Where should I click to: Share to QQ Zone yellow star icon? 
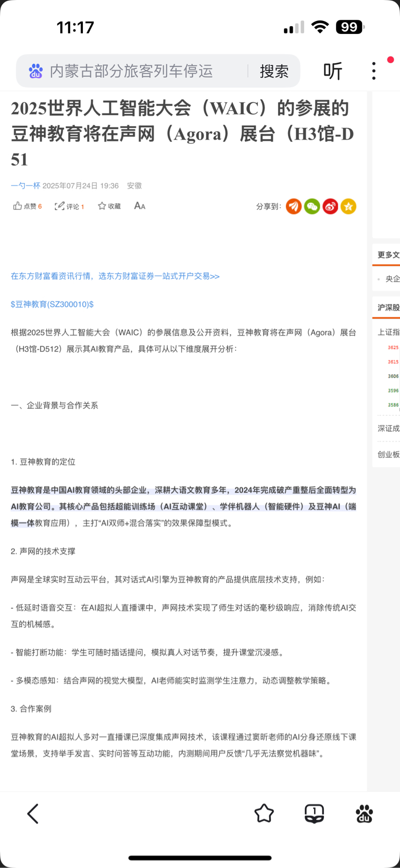[348, 206]
